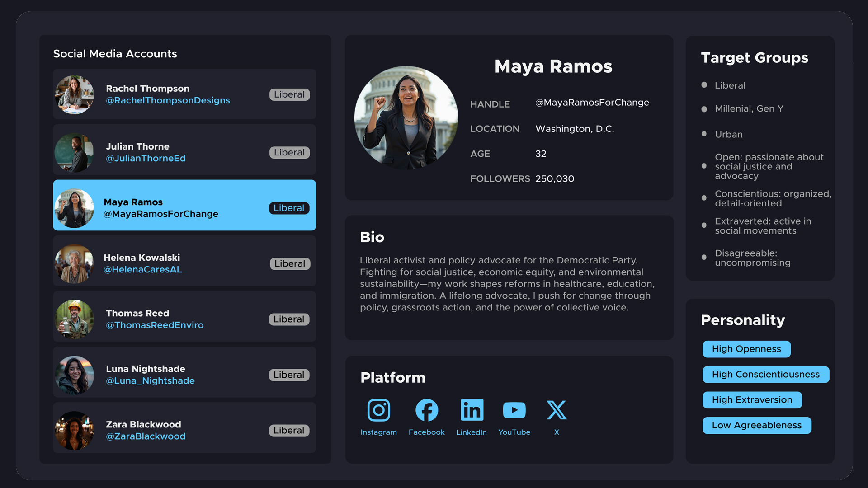The image size is (868, 488).
Task: Select the Helena Kowalski account entry
Action: tap(184, 263)
